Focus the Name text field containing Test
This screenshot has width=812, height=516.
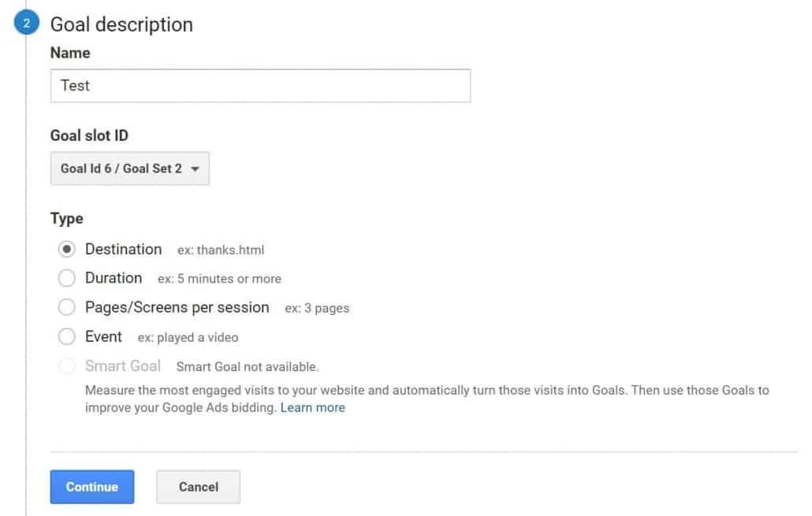click(260, 86)
